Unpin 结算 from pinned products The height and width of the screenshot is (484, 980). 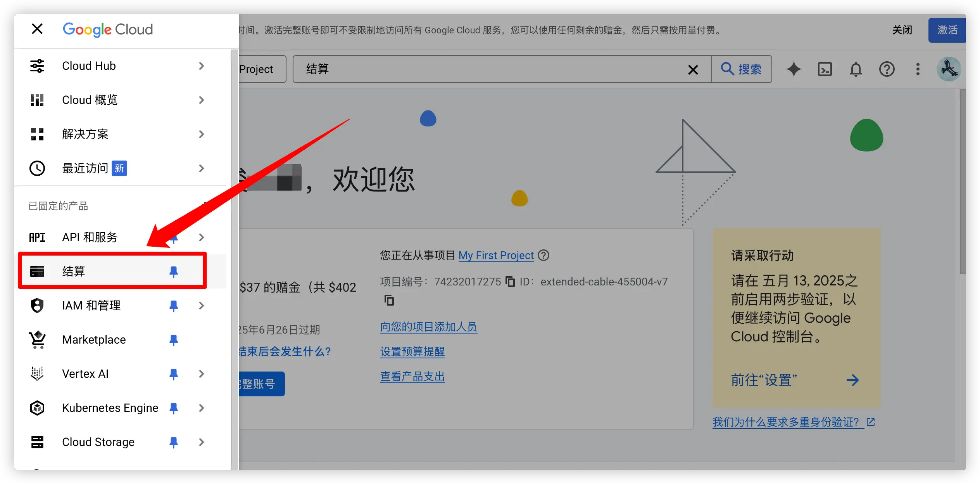click(174, 271)
